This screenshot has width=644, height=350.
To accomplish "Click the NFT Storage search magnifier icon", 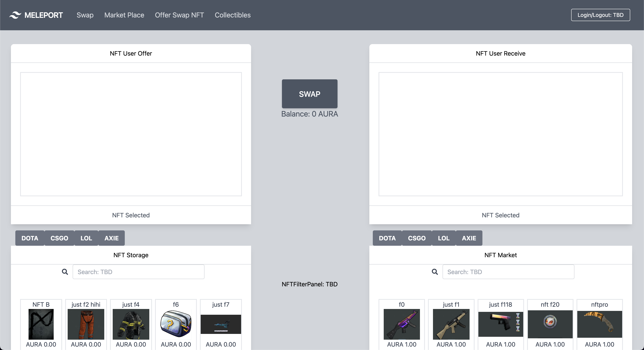I will [x=65, y=272].
